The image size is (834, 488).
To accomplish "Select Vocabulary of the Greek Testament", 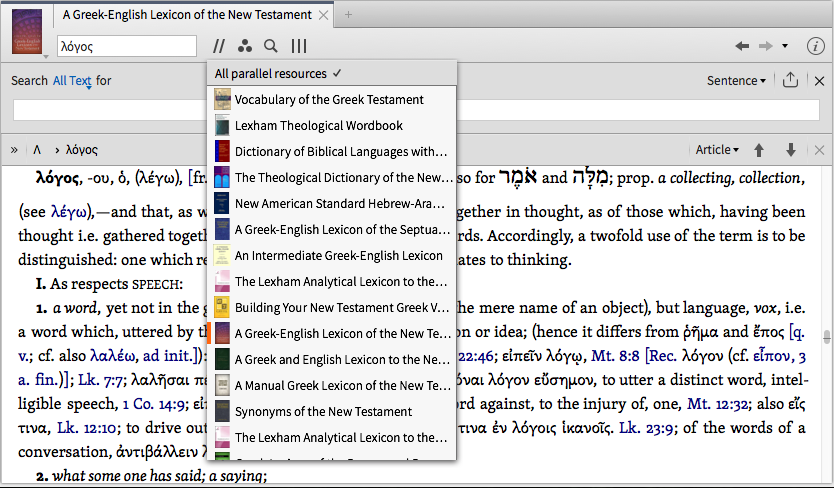I will click(x=331, y=100).
